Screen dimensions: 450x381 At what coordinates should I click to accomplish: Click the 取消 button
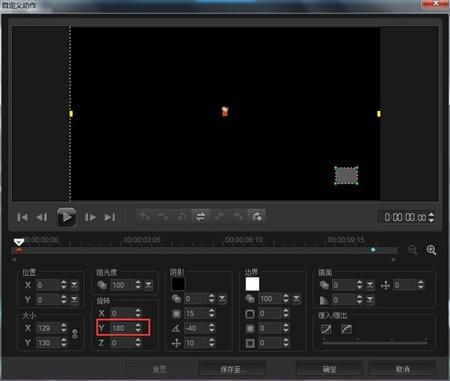coord(403,369)
